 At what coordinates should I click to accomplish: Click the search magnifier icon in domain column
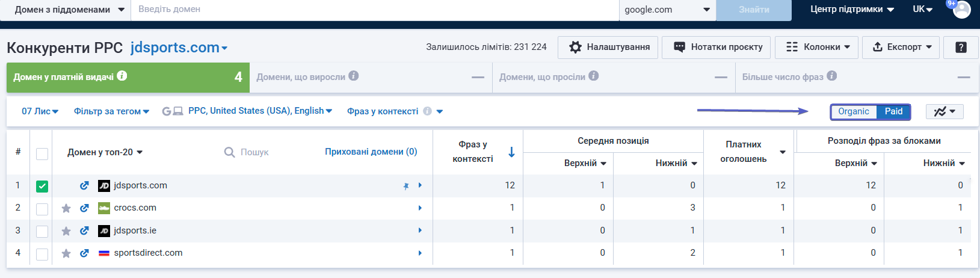(x=229, y=152)
